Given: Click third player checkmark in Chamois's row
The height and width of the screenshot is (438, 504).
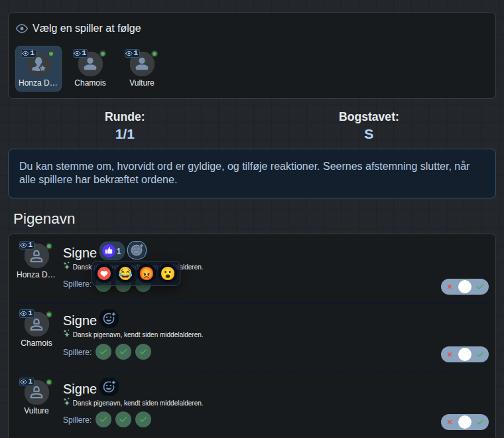Looking at the screenshot, I should point(143,352).
